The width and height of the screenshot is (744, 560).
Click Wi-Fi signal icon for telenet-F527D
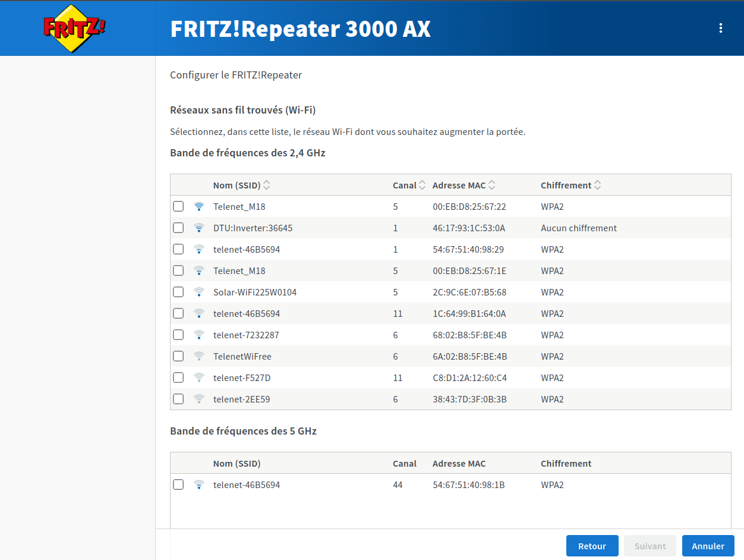coord(199,378)
